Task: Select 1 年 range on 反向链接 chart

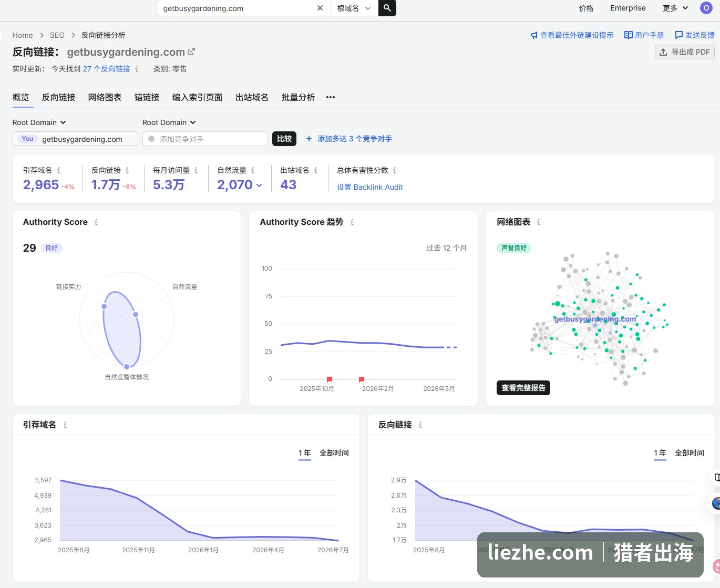Action: (x=660, y=453)
